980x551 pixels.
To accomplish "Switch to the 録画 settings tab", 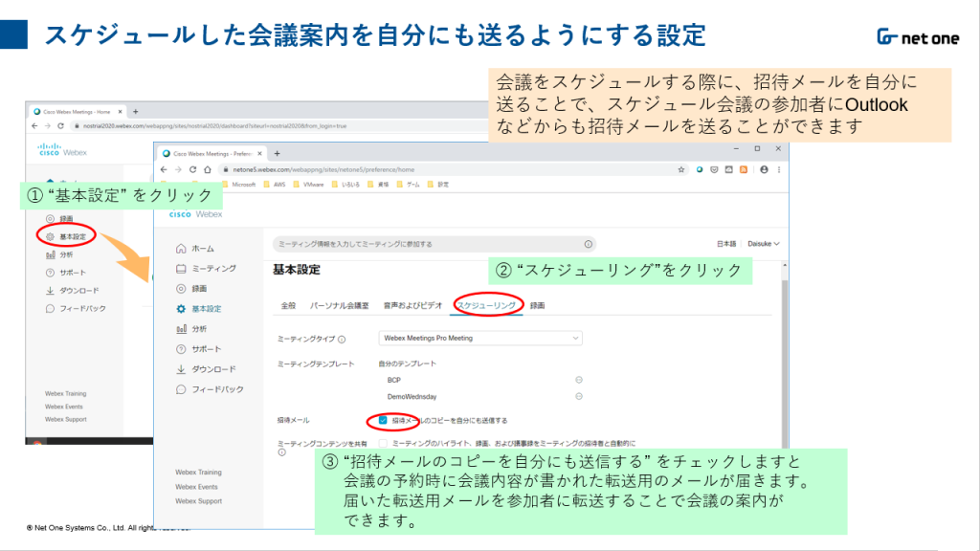I will coord(538,305).
